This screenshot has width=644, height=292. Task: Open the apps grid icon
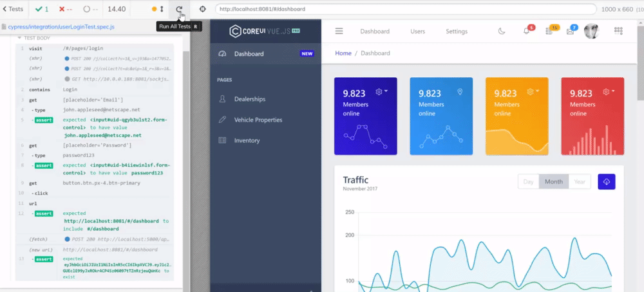point(618,31)
